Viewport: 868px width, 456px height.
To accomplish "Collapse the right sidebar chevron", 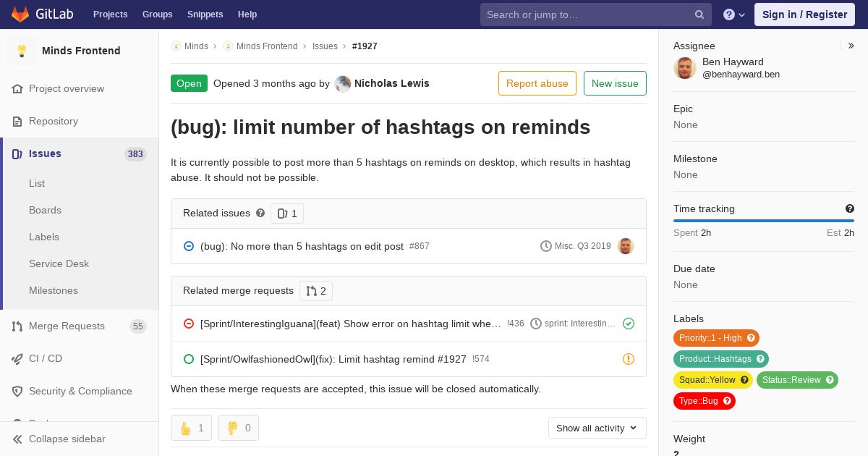I will (x=851, y=46).
